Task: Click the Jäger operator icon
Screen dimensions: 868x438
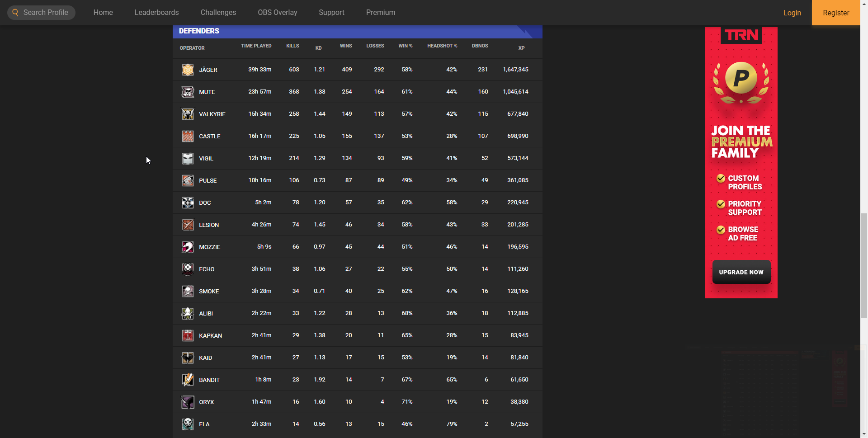Action: [x=188, y=70]
